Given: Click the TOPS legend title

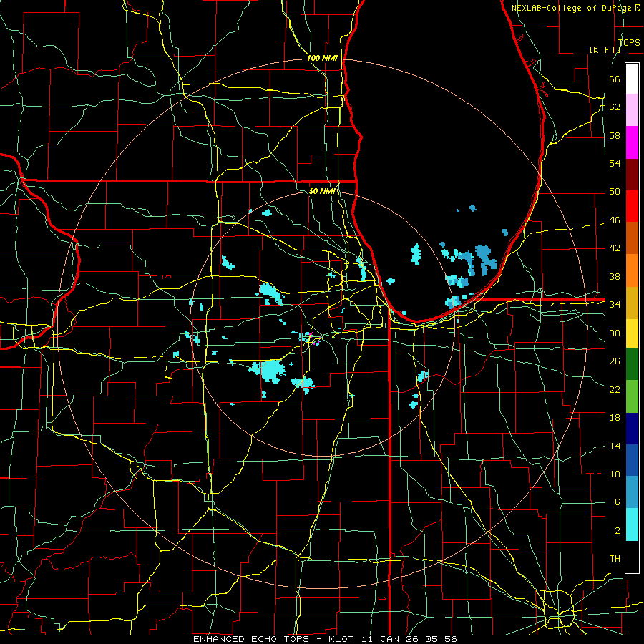Looking at the screenshot, I should 629,42.
